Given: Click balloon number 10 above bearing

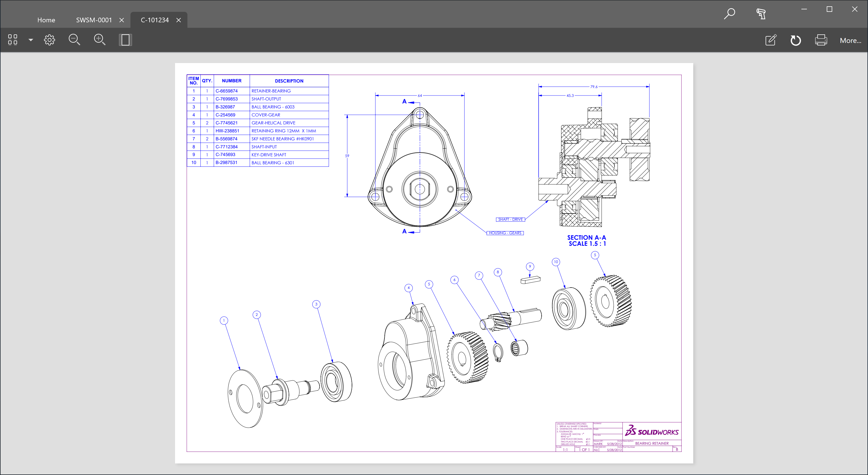Looking at the screenshot, I should pyautogui.click(x=556, y=262).
